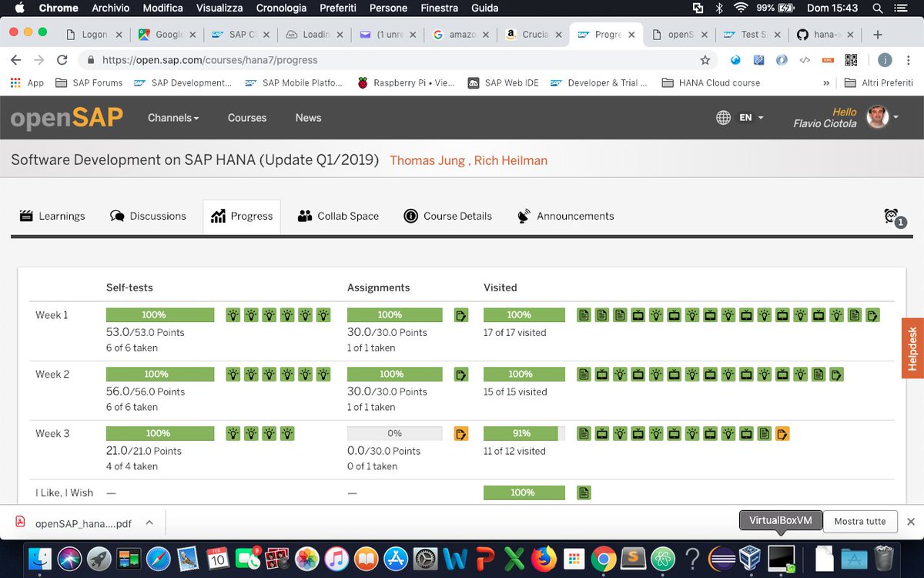Image resolution: width=924 pixels, height=578 pixels.
Task: Click the language globe icon
Action: point(723,118)
